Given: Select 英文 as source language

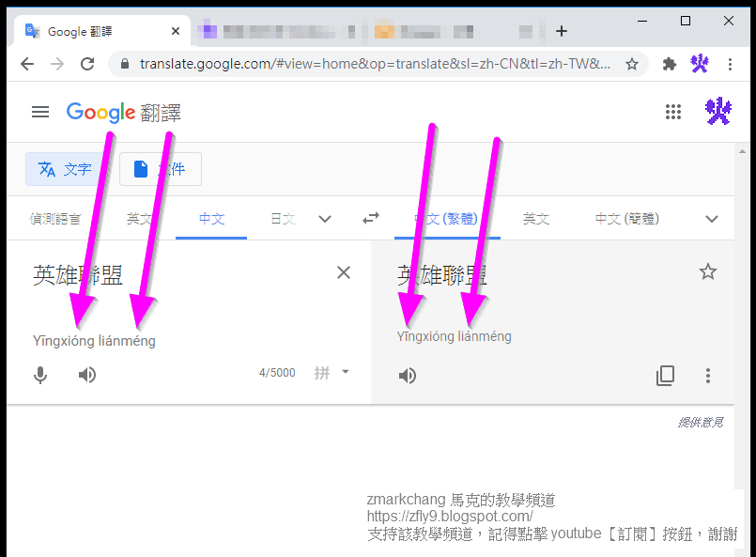Looking at the screenshot, I should tap(139, 219).
